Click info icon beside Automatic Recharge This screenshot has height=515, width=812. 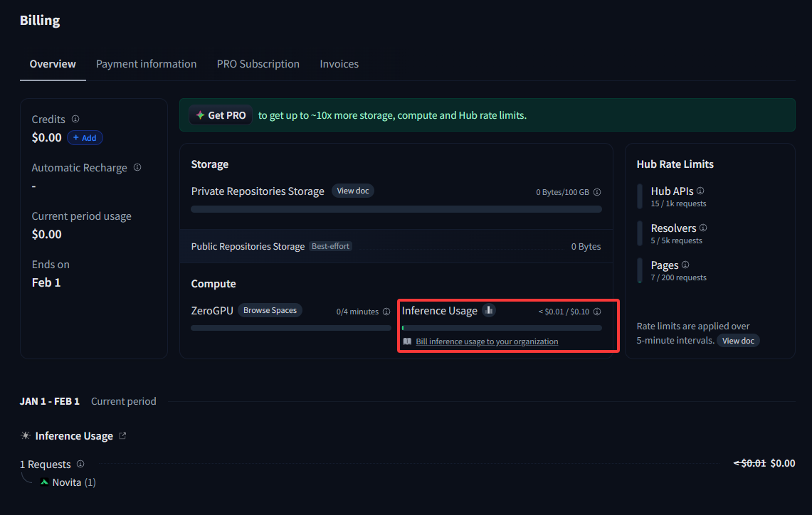(137, 168)
